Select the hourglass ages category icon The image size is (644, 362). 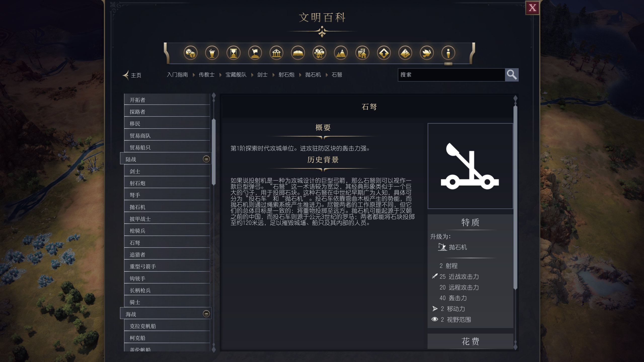(x=234, y=53)
